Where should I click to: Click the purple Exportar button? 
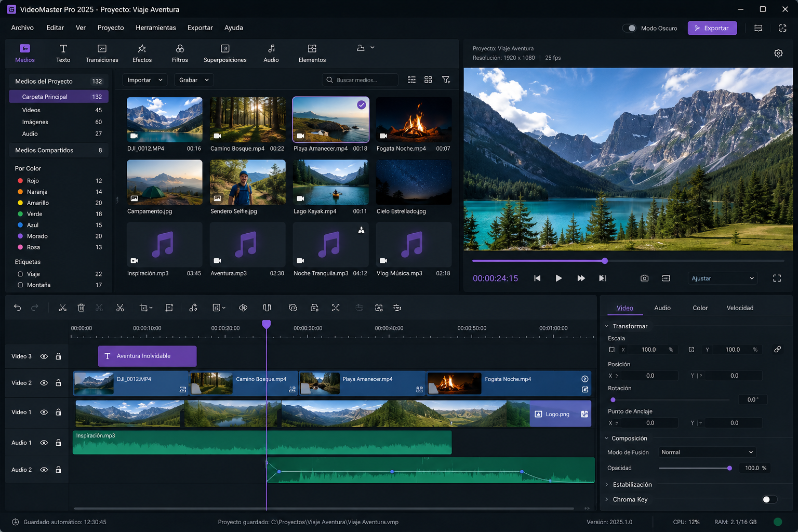pos(712,28)
